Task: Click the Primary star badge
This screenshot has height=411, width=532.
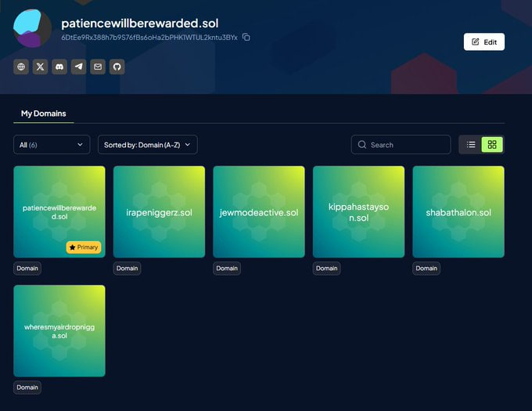Action: point(84,247)
